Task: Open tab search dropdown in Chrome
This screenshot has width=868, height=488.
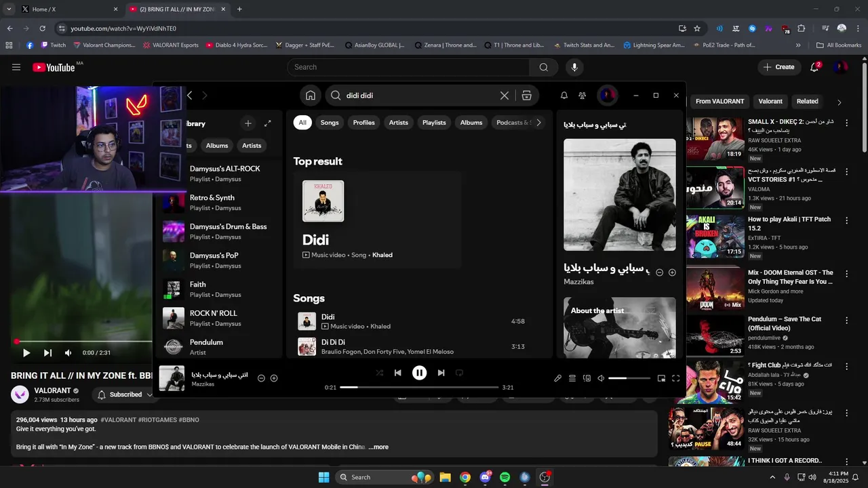Action: click(x=9, y=9)
